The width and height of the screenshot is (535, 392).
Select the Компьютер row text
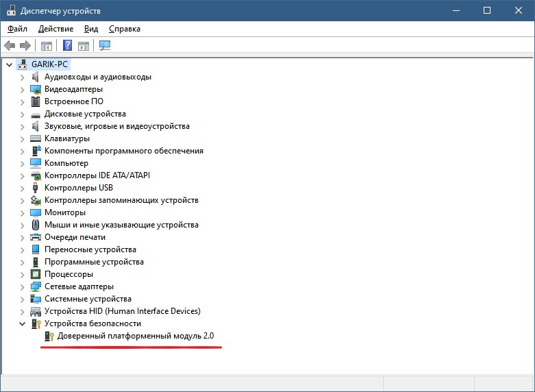coord(66,163)
